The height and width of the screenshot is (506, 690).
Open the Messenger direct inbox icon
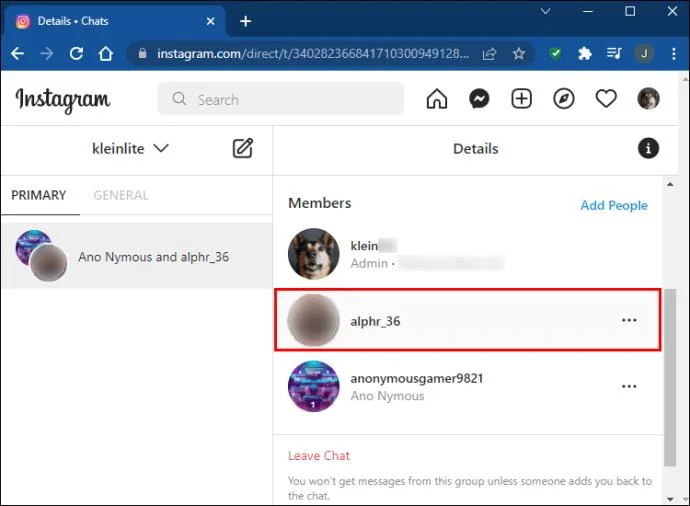tap(479, 99)
